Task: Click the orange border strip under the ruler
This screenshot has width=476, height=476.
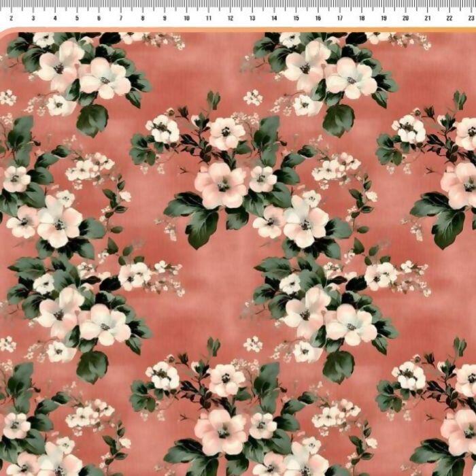Action: point(238,30)
